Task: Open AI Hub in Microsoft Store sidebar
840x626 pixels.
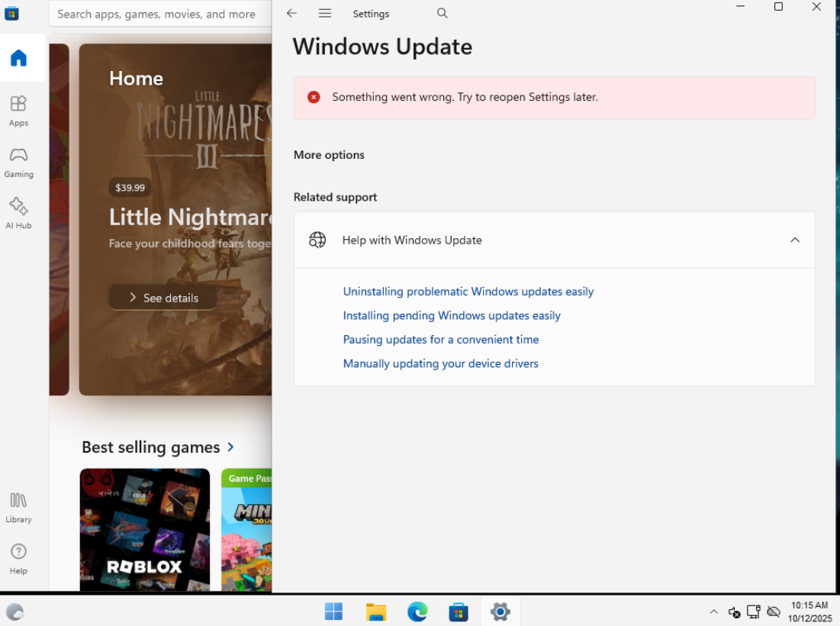Action: click(x=19, y=213)
